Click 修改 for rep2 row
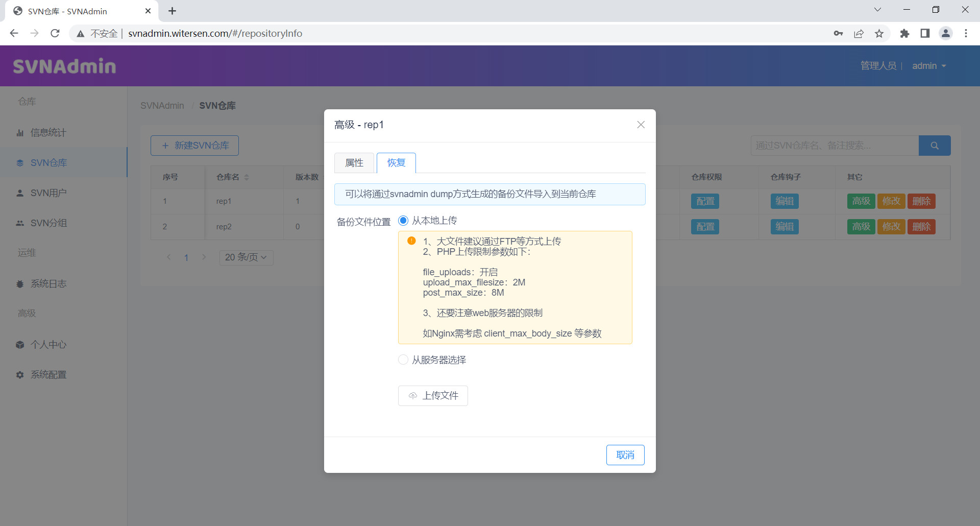The height and width of the screenshot is (526, 980). click(x=891, y=227)
